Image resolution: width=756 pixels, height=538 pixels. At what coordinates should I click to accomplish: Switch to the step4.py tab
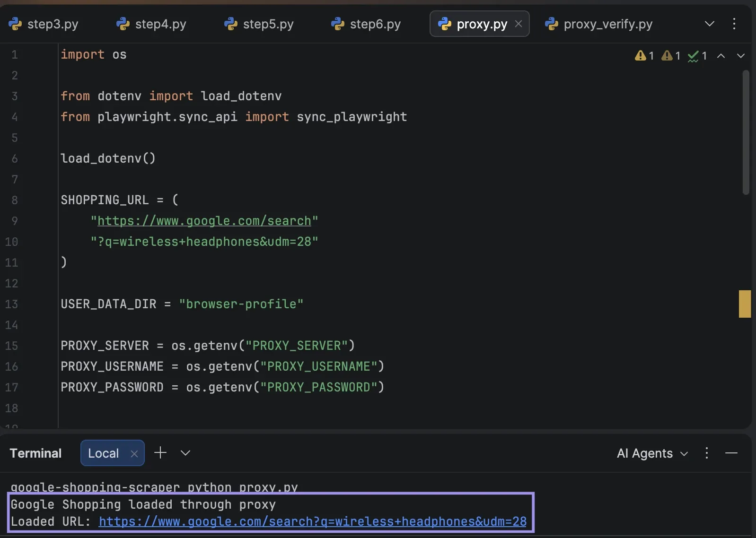tap(151, 24)
